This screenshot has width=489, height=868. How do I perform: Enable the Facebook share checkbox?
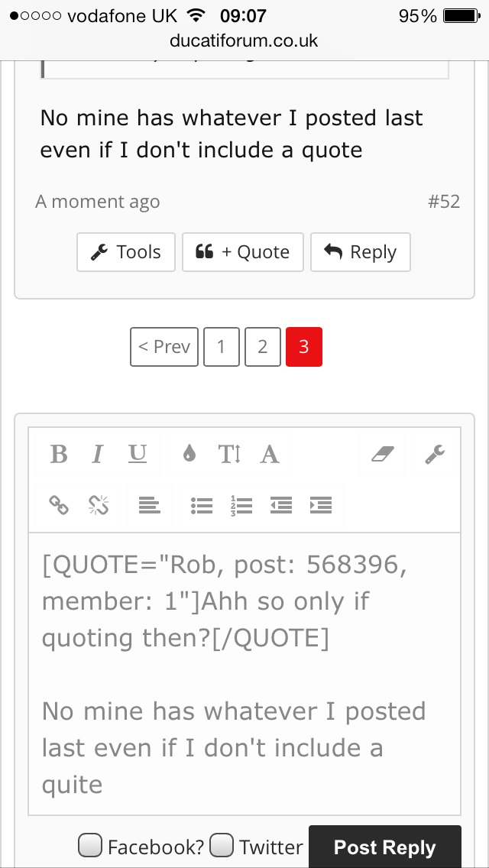pyautogui.click(x=90, y=845)
